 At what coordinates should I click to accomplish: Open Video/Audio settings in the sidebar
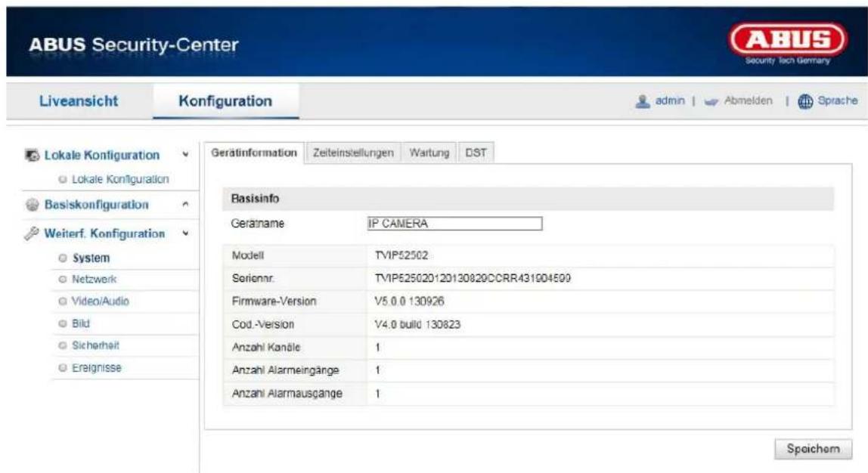(x=101, y=301)
